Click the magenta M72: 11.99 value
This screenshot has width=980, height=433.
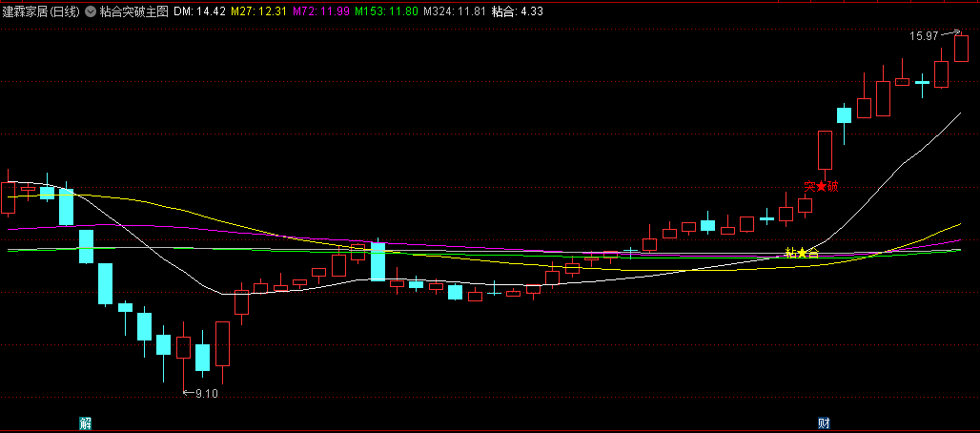click(x=320, y=11)
